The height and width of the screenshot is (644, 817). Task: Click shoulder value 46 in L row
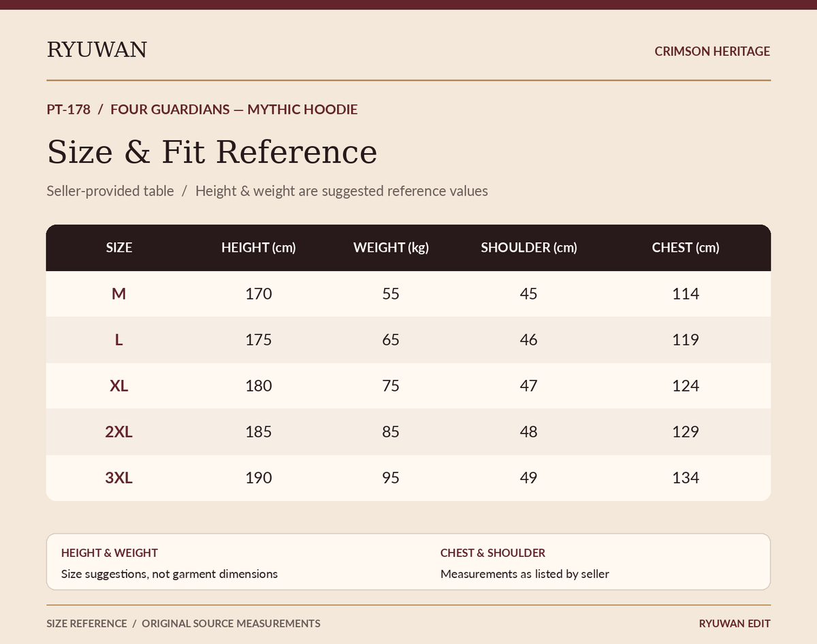pos(528,340)
